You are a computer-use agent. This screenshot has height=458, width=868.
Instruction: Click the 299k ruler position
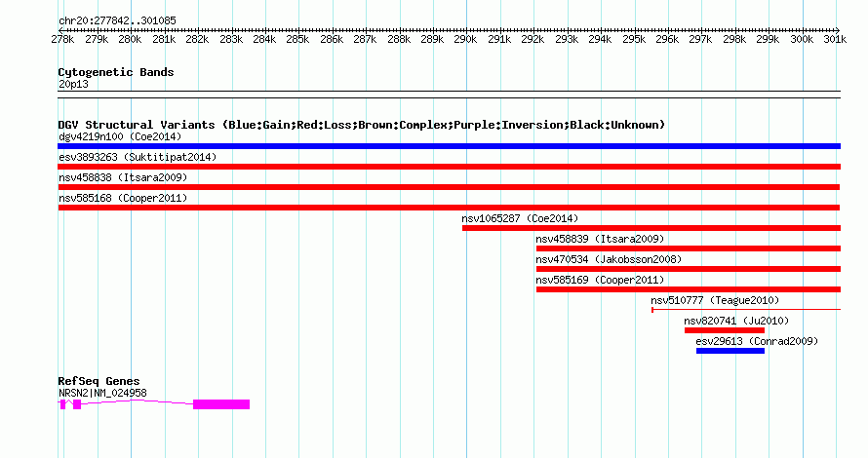[768, 39]
